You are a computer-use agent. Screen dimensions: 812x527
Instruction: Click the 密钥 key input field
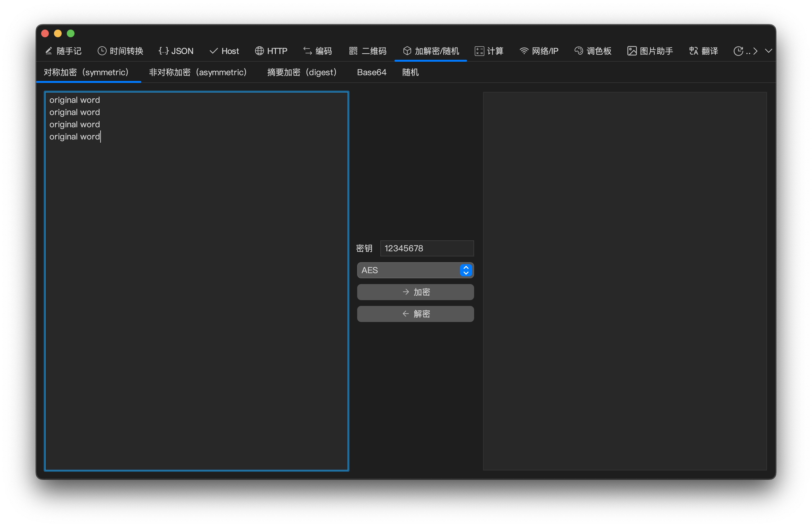(x=427, y=248)
